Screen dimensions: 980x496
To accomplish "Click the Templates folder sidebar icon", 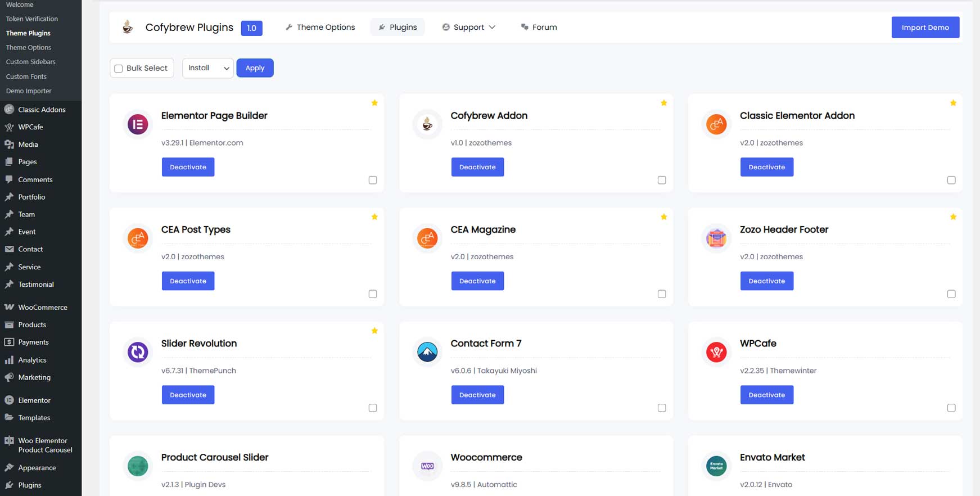I will pyautogui.click(x=9, y=417).
